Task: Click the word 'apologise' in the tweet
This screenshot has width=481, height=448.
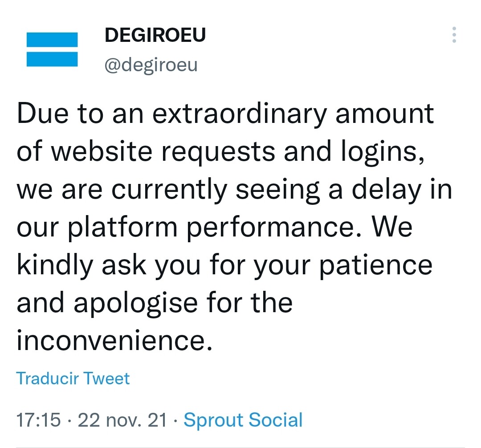Action: coord(135,304)
